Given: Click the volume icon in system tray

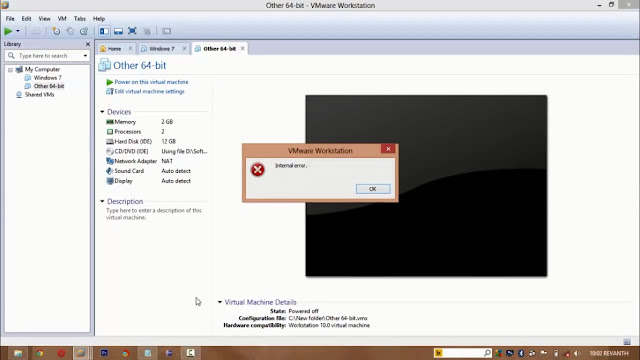Looking at the screenshot, I should pos(577,353).
